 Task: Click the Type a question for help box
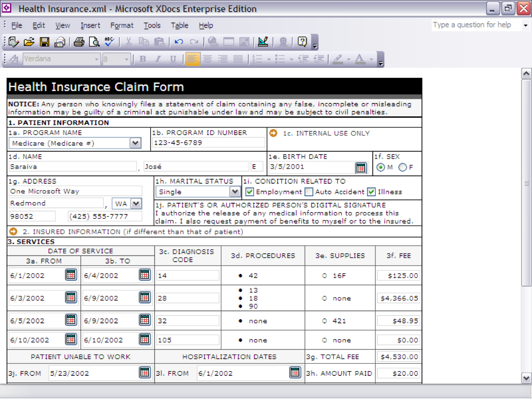474,25
